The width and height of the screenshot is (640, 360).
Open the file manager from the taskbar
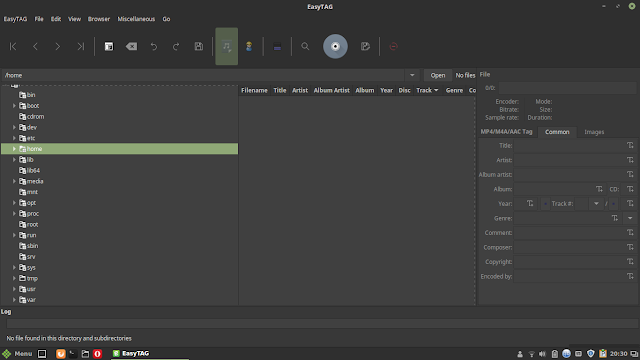coord(85,354)
